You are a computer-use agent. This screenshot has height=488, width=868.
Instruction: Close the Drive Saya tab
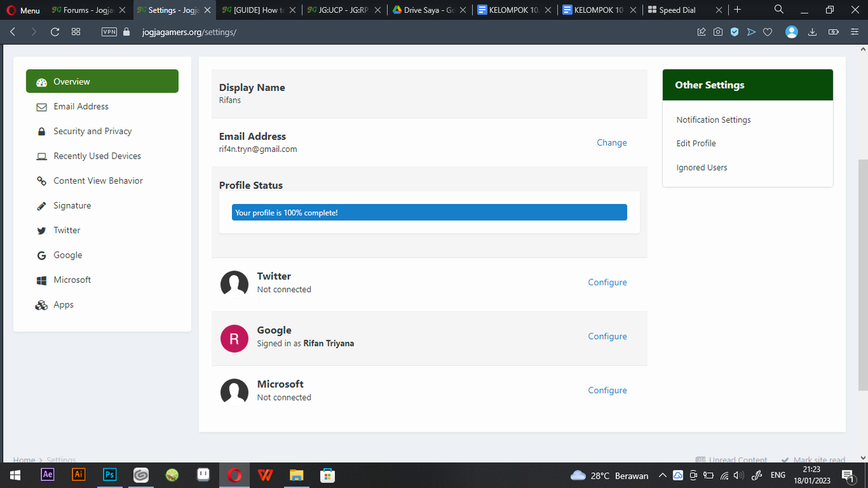(x=462, y=10)
